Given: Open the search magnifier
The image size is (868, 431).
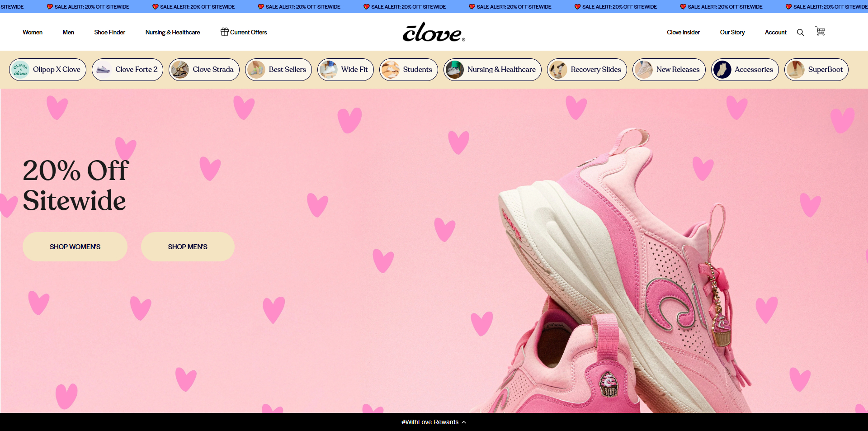Looking at the screenshot, I should (x=800, y=32).
